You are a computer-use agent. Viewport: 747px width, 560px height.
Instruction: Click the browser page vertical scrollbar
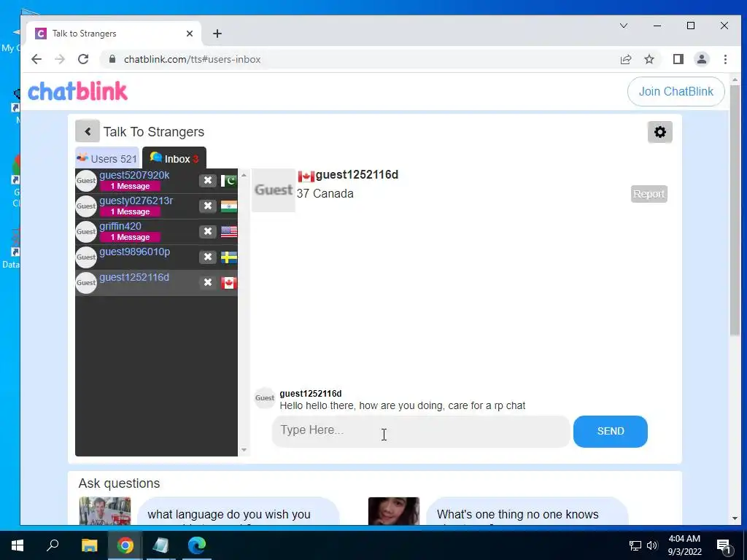click(735, 209)
